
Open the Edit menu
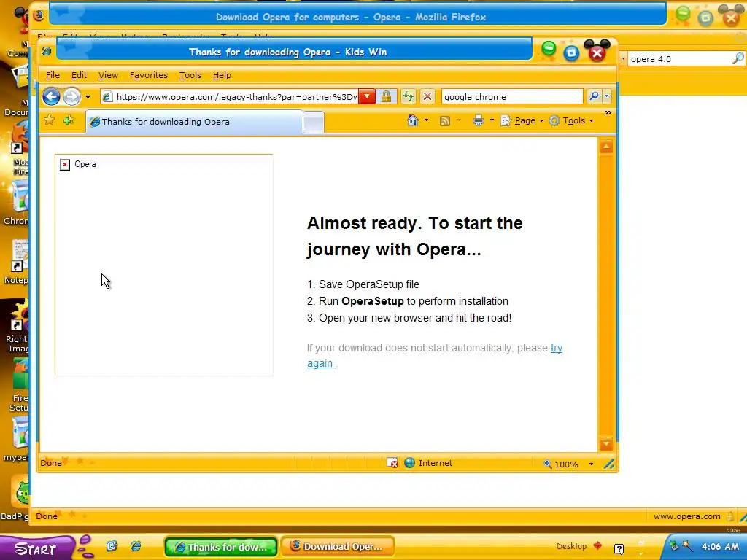tap(79, 75)
